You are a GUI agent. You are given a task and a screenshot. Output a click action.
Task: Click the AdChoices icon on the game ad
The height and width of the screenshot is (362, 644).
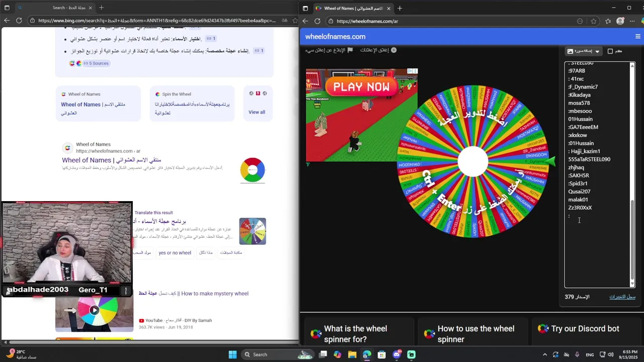pyautogui.click(x=410, y=71)
